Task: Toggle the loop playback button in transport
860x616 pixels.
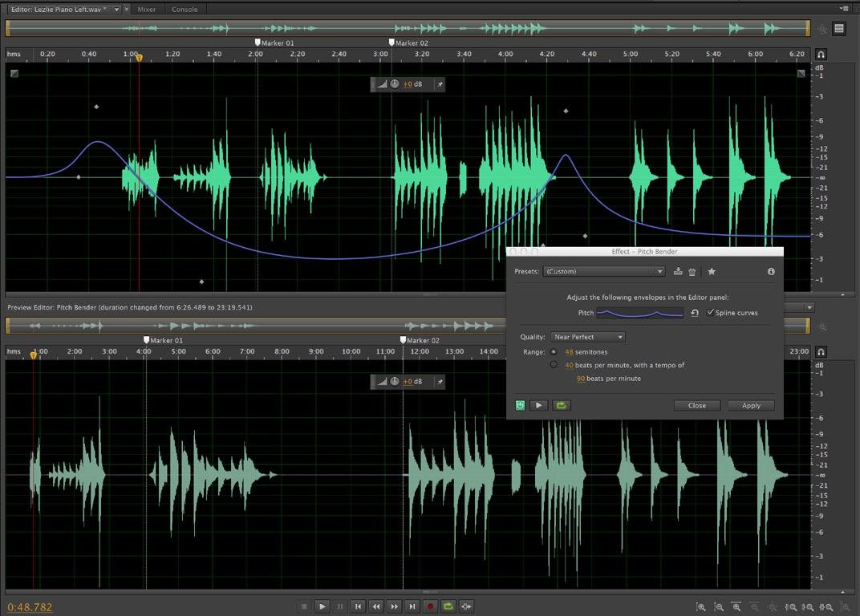Action: pyautogui.click(x=448, y=606)
